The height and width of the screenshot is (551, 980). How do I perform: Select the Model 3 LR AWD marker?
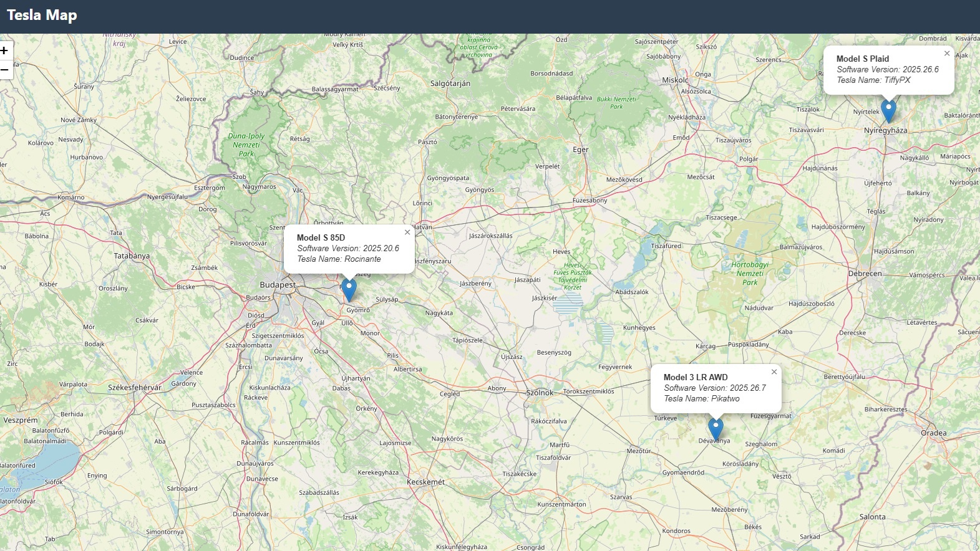tap(716, 429)
